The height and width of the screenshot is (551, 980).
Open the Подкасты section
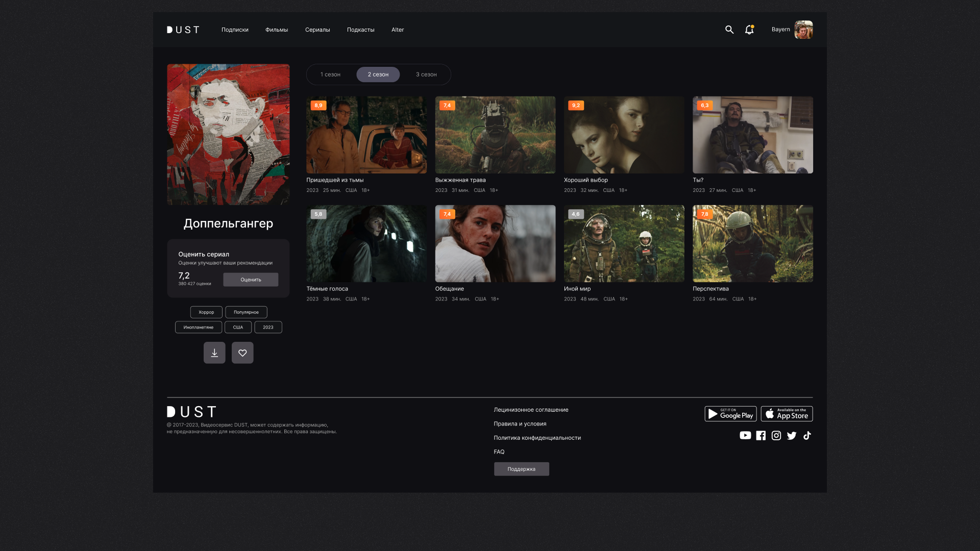click(360, 30)
